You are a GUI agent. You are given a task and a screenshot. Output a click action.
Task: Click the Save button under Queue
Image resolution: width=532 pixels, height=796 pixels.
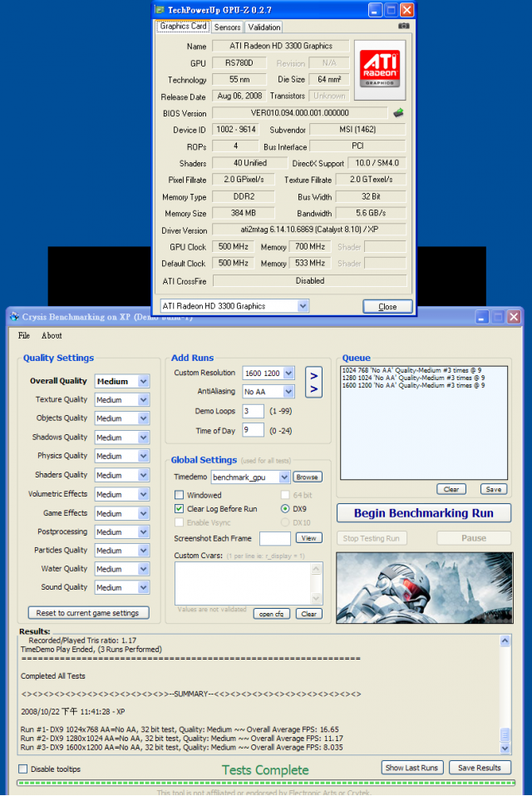click(x=494, y=489)
